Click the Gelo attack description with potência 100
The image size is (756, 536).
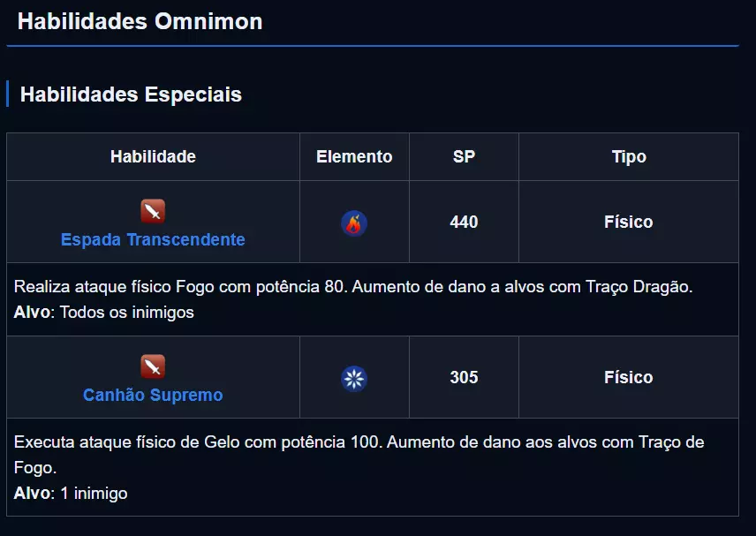(x=359, y=442)
